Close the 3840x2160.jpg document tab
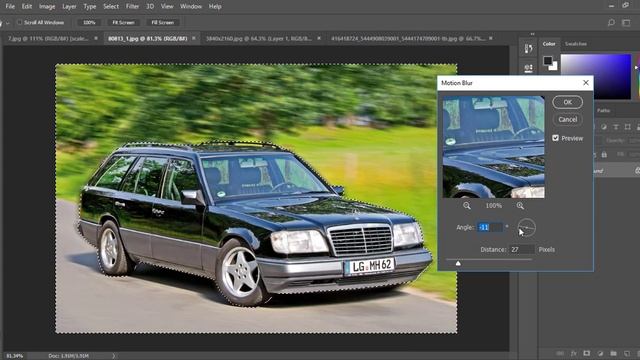 coord(319,38)
